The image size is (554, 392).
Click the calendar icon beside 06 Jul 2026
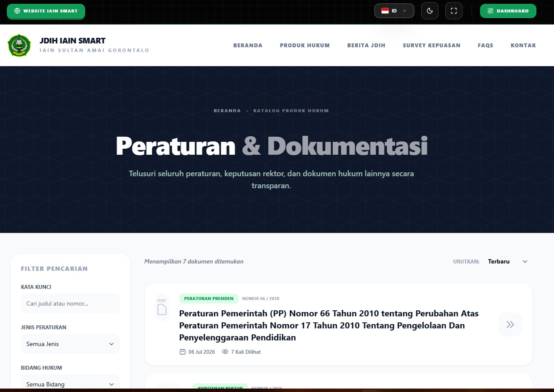(x=183, y=352)
